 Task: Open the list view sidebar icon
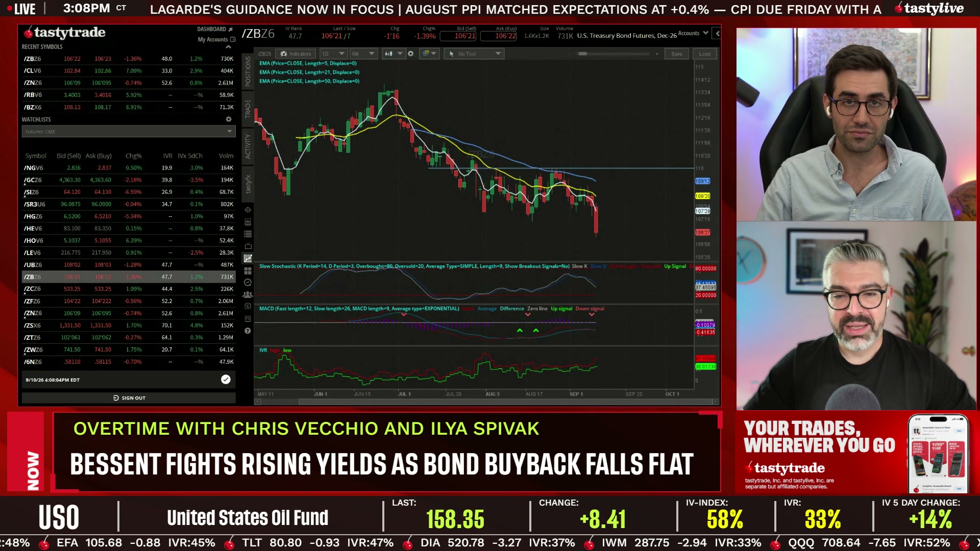[x=248, y=234]
